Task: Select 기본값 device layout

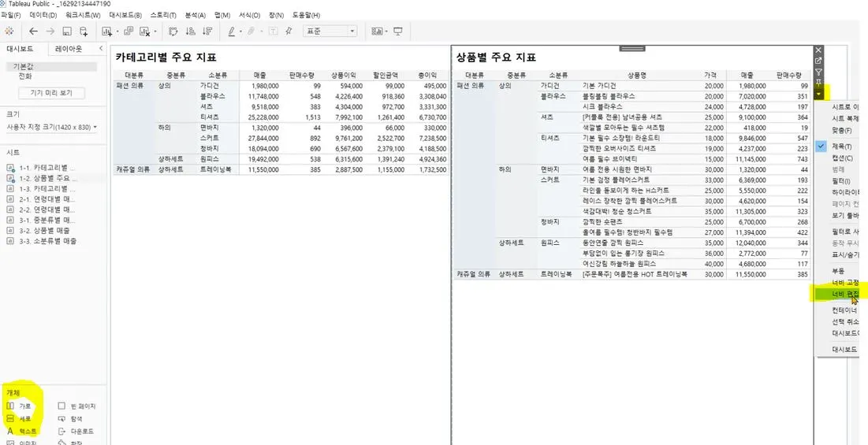Action: tap(51, 66)
